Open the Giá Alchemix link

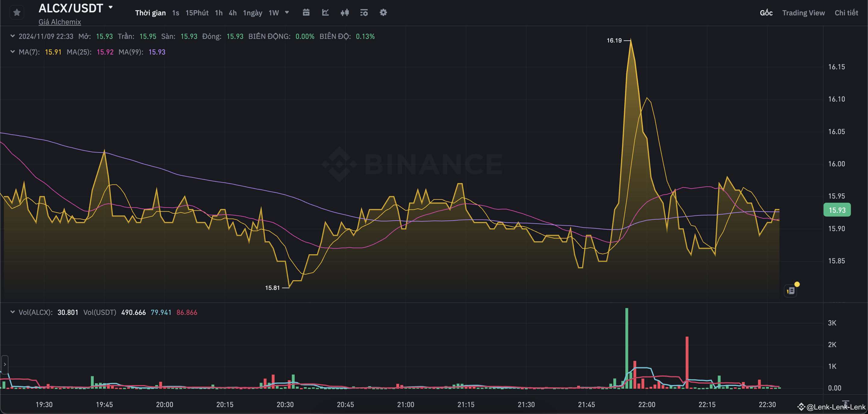tap(59, 22)
